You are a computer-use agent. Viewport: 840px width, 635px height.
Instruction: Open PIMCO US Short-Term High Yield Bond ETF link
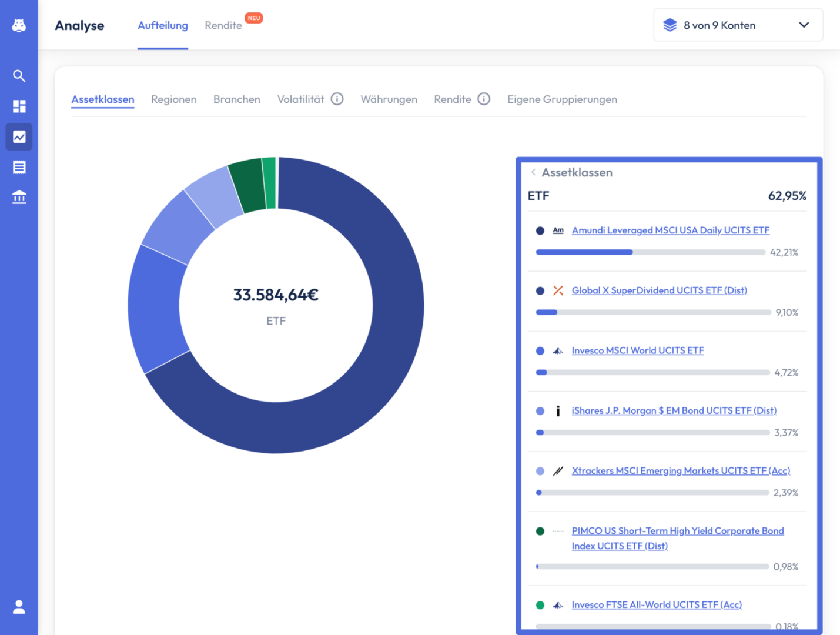(678, 539)
